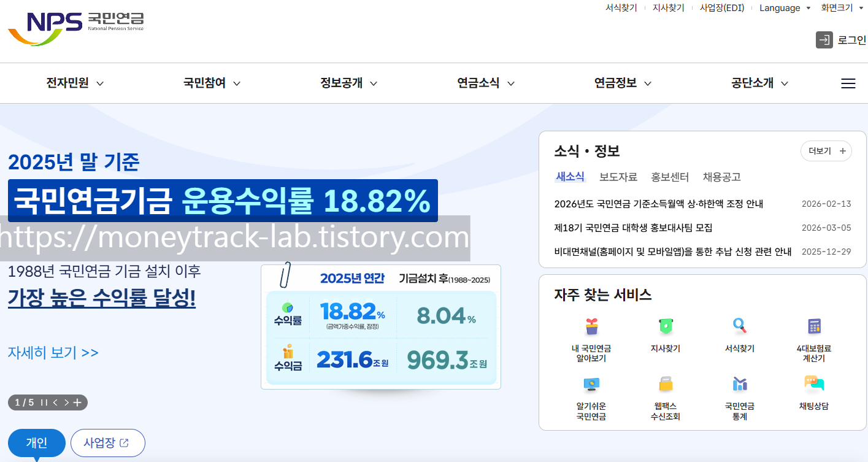
Task: Click the 1 / 5 slide counter
Action: 24,402
